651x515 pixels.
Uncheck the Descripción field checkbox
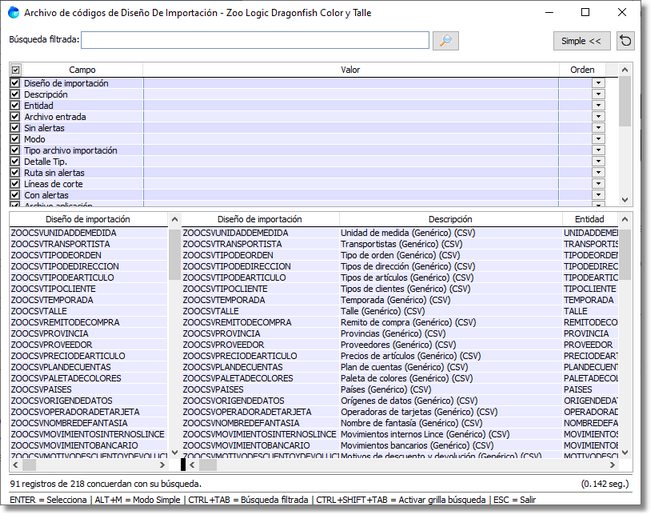(x=15, y=94)
